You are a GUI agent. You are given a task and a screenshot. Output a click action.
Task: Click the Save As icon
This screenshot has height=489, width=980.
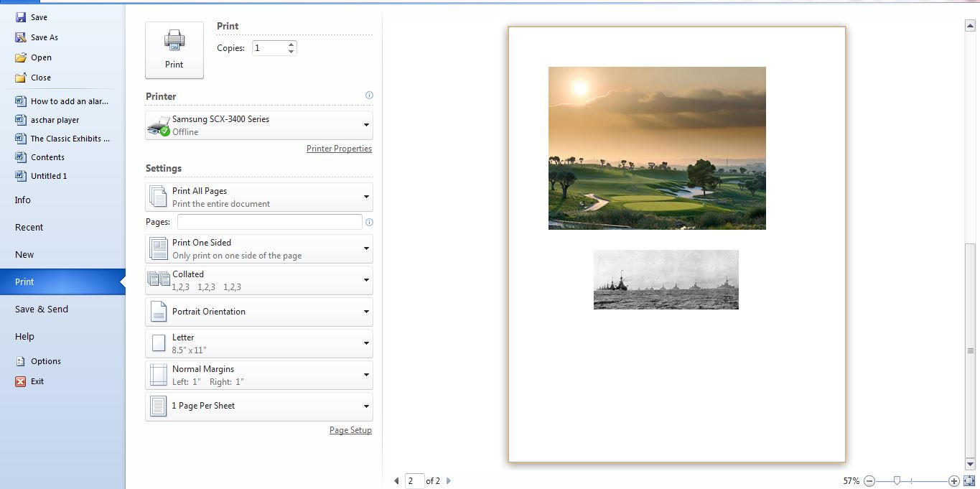tap(20, 37)
